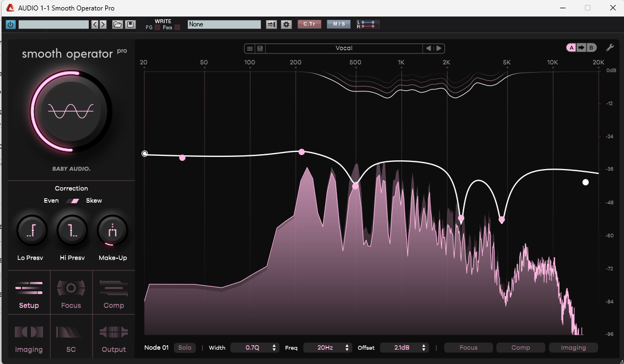The height and width of the screenshot is (364, 624).
Task: Open the Vocal preset name dropdown
Action: pyautogui.click(x=344, y=48)
